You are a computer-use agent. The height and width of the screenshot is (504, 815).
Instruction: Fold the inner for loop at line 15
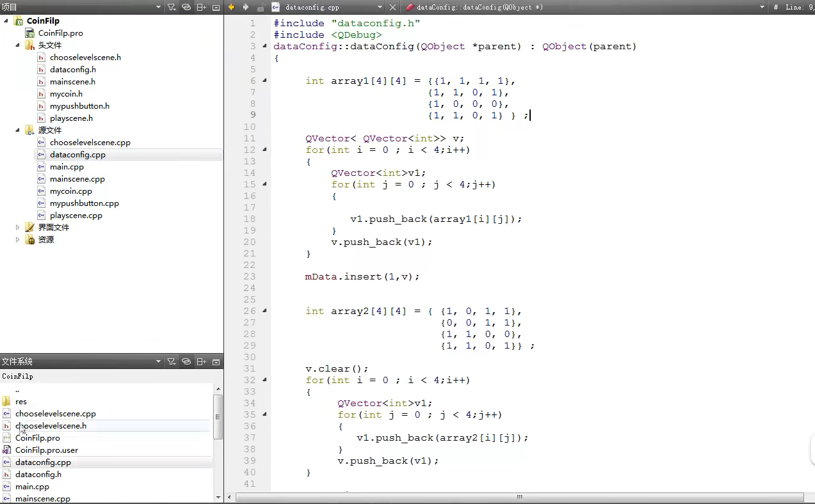(x=264, y=184)
